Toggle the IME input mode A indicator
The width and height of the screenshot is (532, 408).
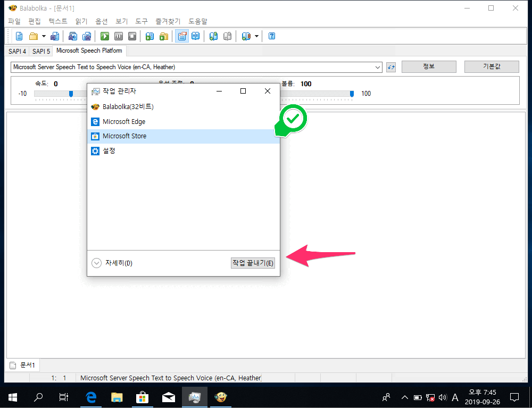[455, 397]
